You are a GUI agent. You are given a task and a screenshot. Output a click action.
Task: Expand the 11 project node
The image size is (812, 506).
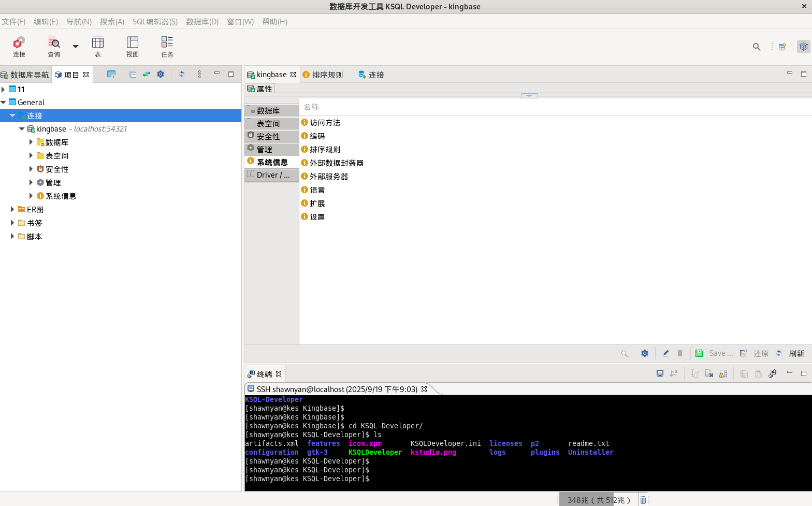tap(3, 89)
